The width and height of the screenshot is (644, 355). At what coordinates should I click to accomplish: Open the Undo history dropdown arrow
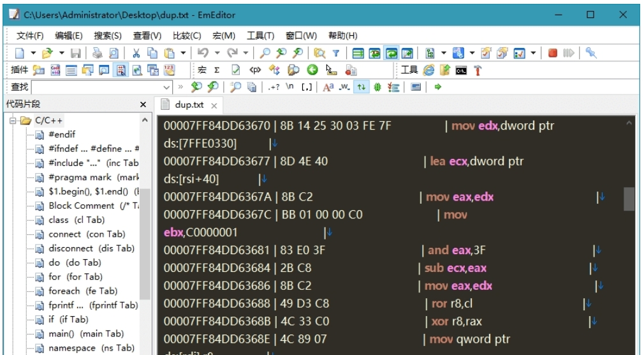(217, 53)
